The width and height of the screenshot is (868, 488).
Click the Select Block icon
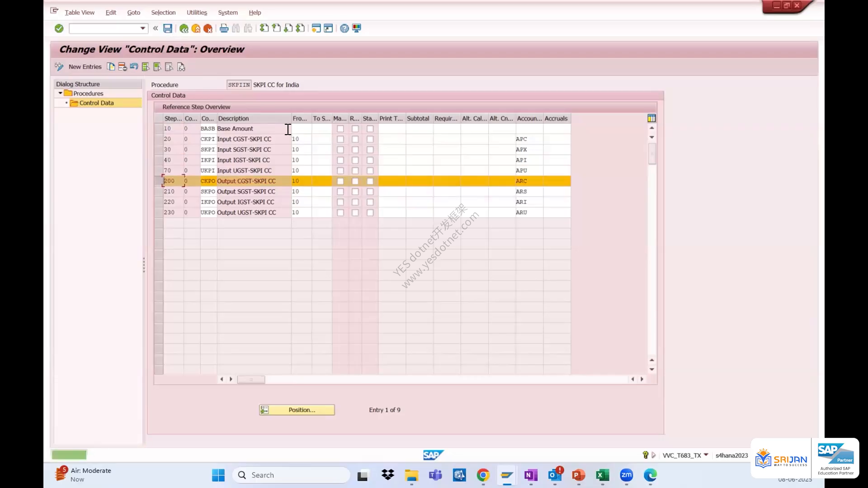(157, 67)
